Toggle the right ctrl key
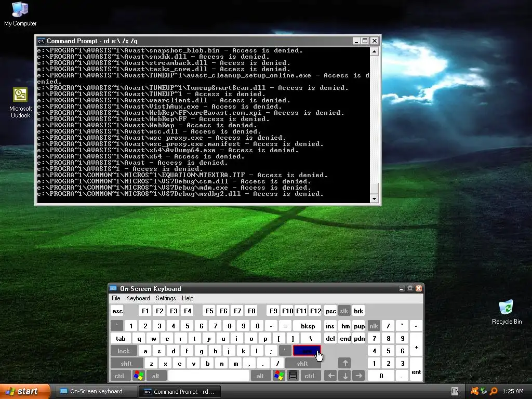The image size is (532, 399). 310,376
